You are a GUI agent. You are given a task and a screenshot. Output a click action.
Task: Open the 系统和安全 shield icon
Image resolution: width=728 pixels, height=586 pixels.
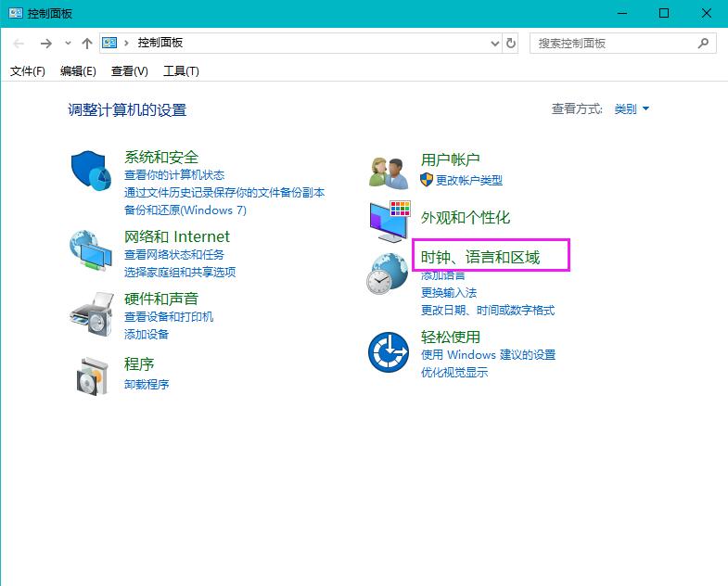91,170
